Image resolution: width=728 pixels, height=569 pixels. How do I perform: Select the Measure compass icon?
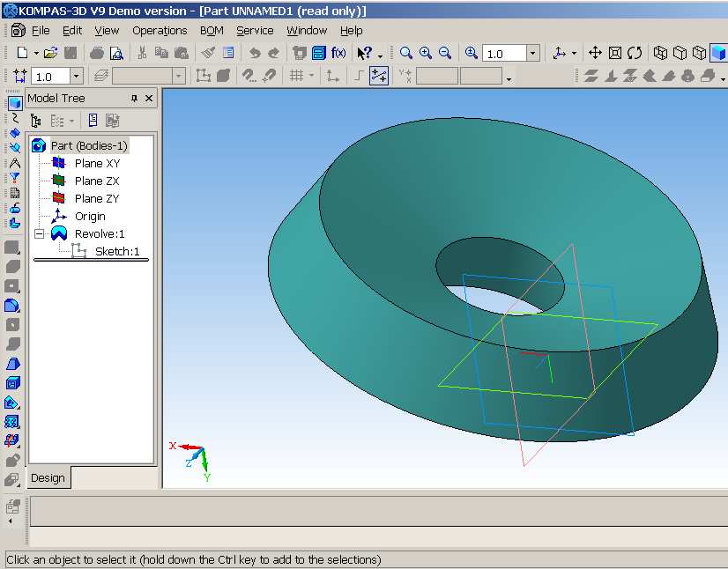(14, 163)
